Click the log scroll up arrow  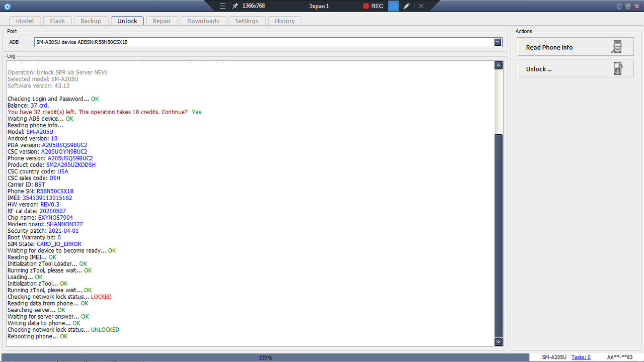click(x=499, y=65)
